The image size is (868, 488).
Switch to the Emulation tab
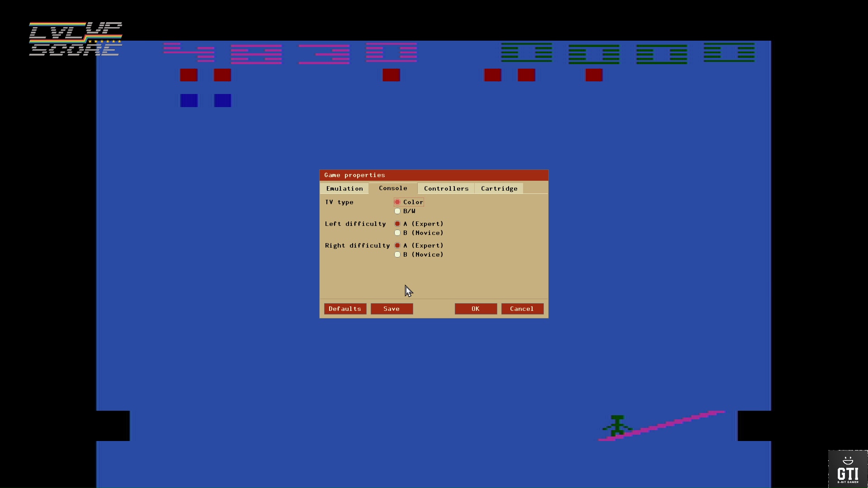pos(344,188)
